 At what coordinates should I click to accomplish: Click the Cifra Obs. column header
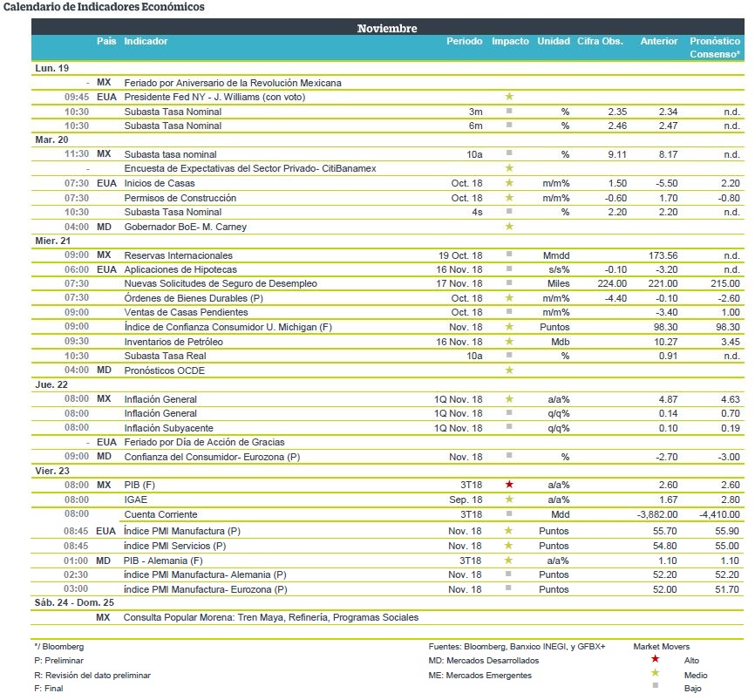click(600, 41)
